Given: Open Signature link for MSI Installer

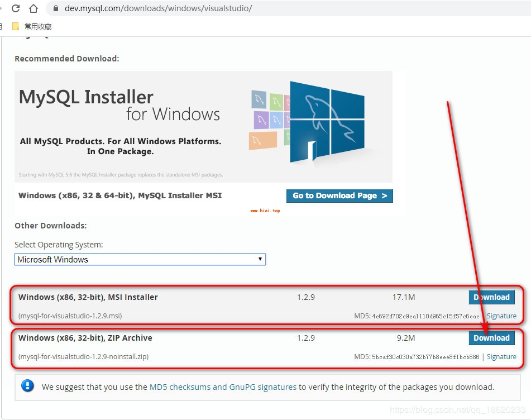Looking at the screenshot, I should pyautogui.click(x=501, y=316).
